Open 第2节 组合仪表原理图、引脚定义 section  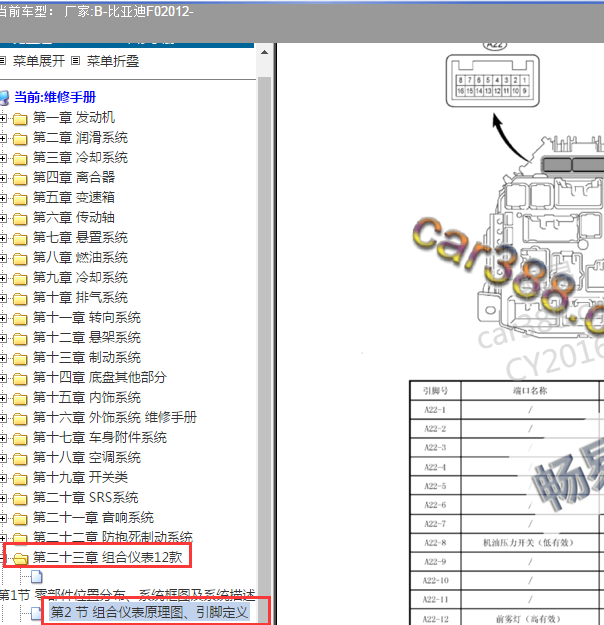coord(149,613)
